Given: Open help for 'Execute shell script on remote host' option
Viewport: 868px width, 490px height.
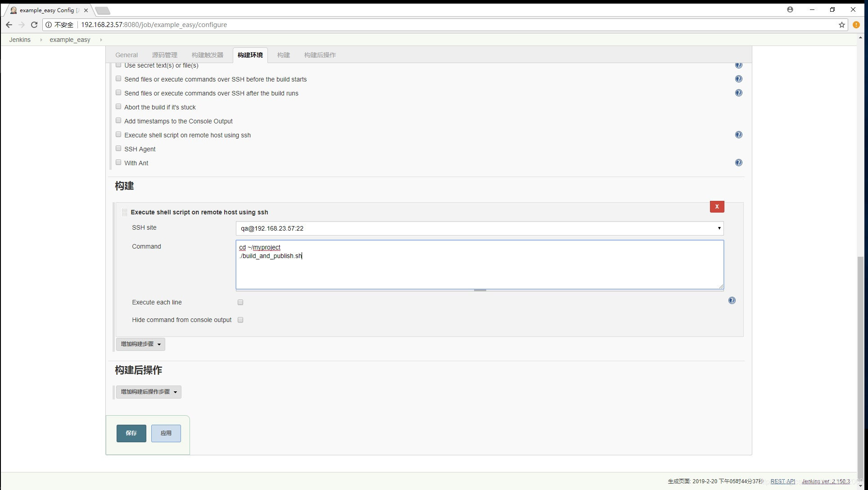Looking at the screenshot, I should [738, 135].
